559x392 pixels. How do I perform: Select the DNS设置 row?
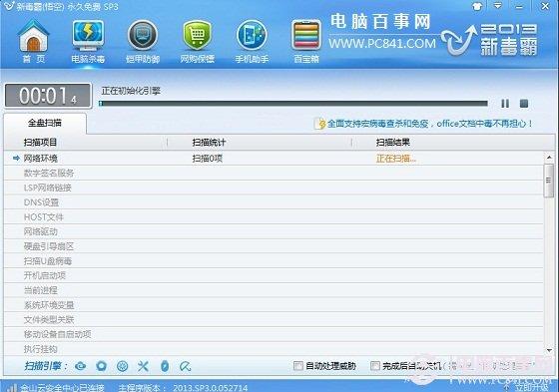pyautogui.click(x=274, y=202)
